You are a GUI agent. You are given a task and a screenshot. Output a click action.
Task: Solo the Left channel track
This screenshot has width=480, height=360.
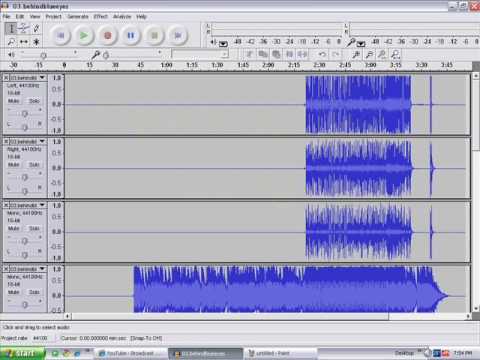(34, 101)
